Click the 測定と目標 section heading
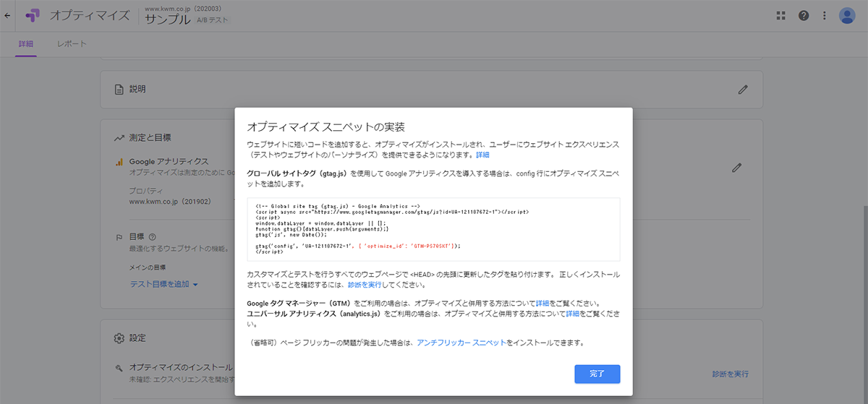The width and height of the screenshot is (868, 404). coord(150,137)
